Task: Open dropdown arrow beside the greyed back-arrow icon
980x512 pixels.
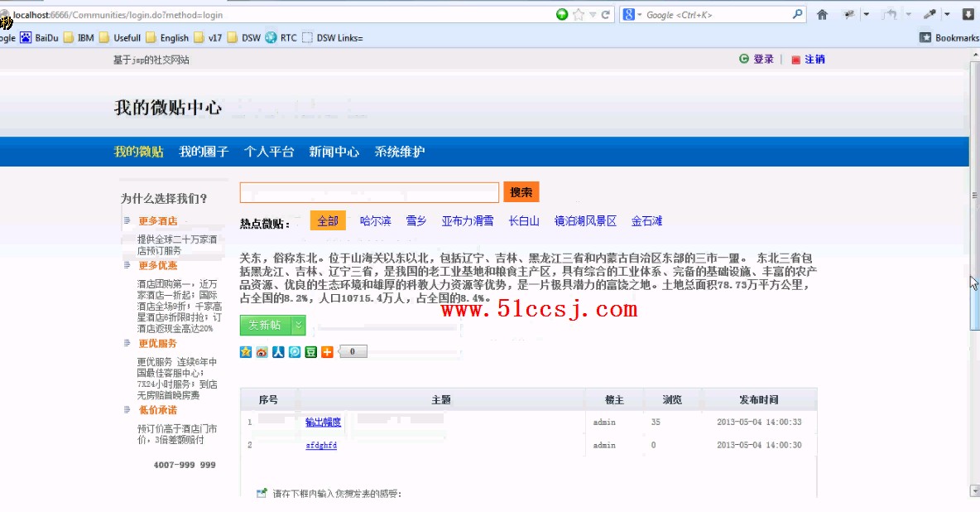Action: (x=907, y=14)
